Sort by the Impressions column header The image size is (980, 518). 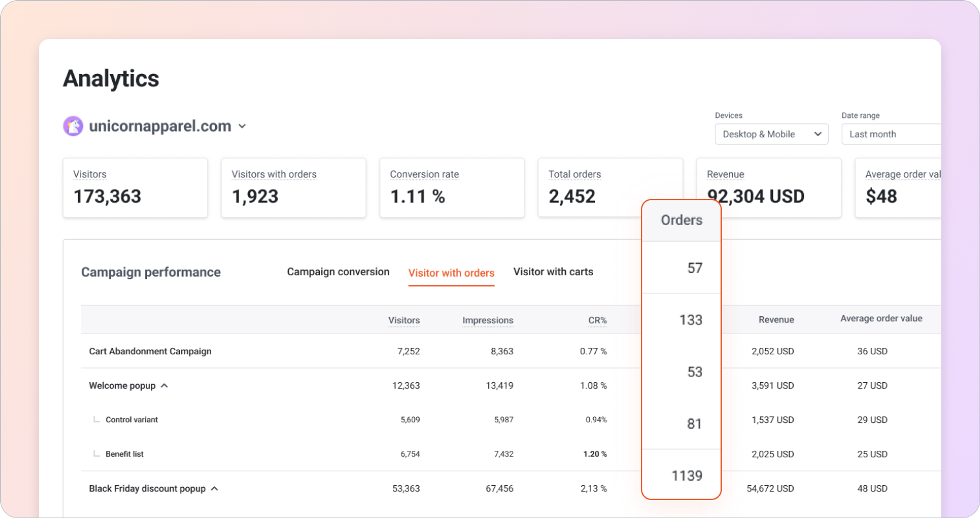(487, 320)
